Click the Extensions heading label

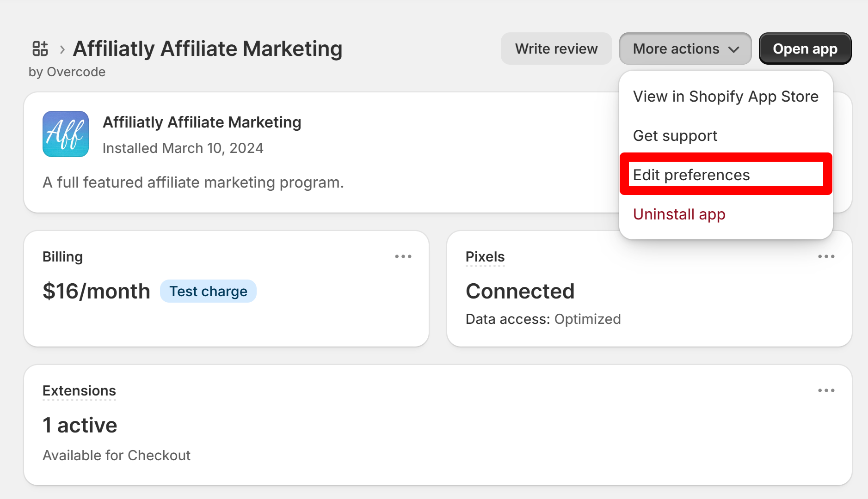pyautogui.click(x=79, y=391)
